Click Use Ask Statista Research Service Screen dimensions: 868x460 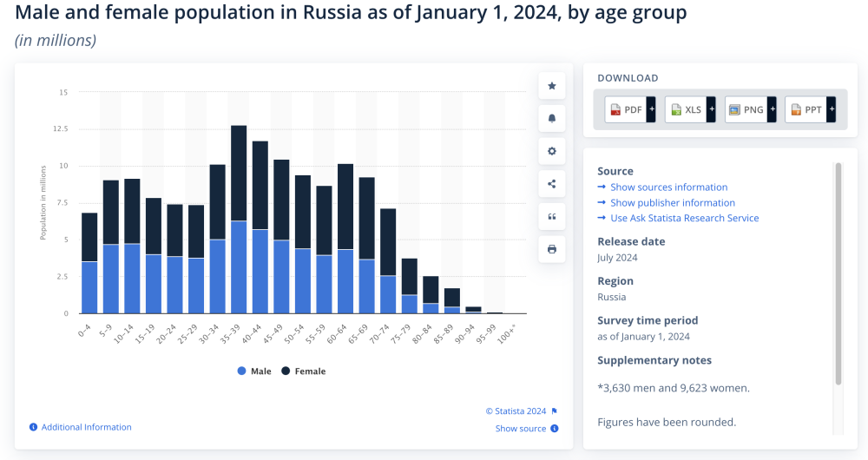(684, 219)
